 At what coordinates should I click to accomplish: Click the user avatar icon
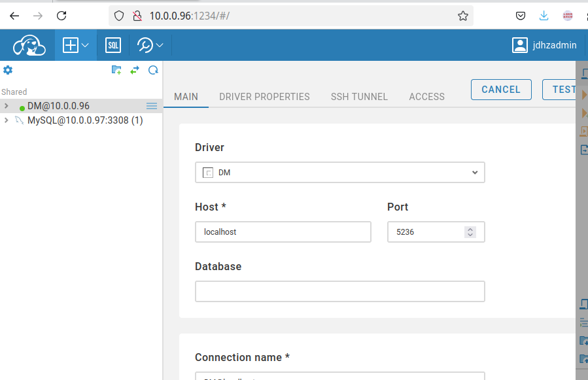pyautogui.click(x=520, y=45)
